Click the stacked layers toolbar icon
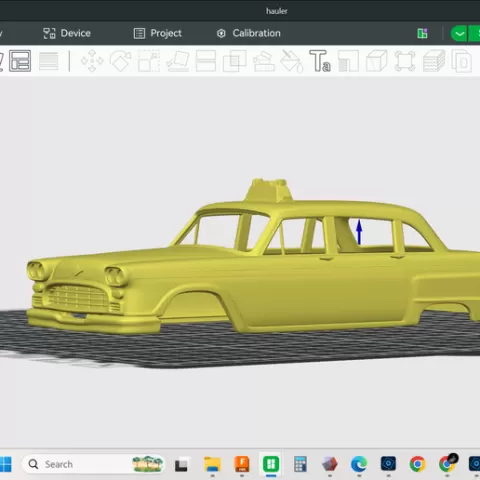Screen dimensions: 480x480 [434, 61]
